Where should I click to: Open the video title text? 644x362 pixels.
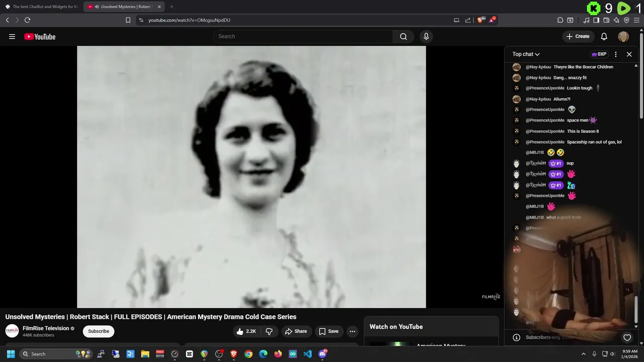pyautogui.click(x=151, y=317)
